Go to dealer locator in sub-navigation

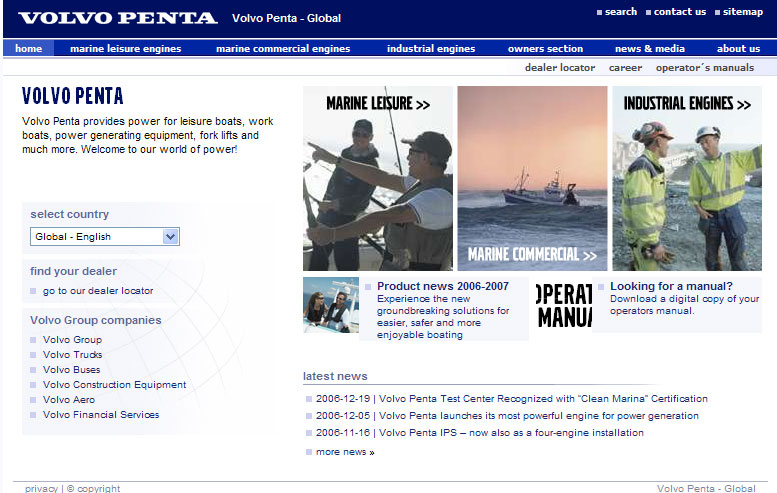560,67
